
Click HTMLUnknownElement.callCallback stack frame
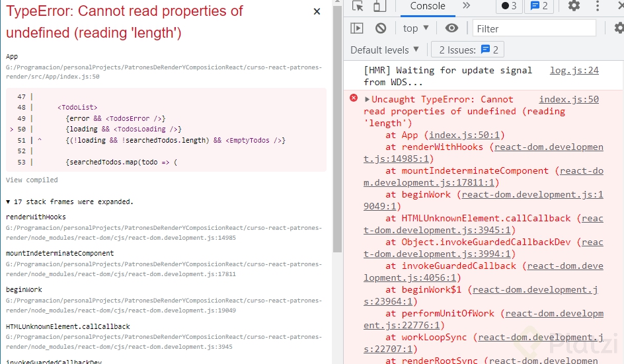(x=67, y=326)
